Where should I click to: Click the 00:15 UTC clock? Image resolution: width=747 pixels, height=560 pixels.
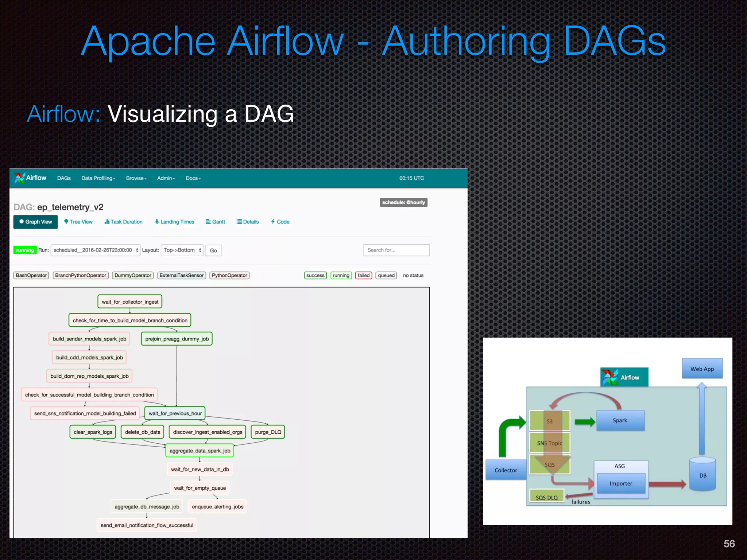pos(411,178)
